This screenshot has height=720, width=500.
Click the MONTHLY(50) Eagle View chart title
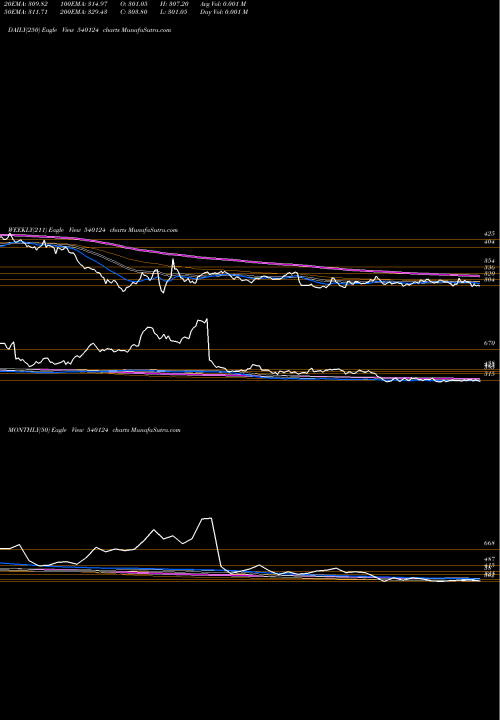(94, 430)
